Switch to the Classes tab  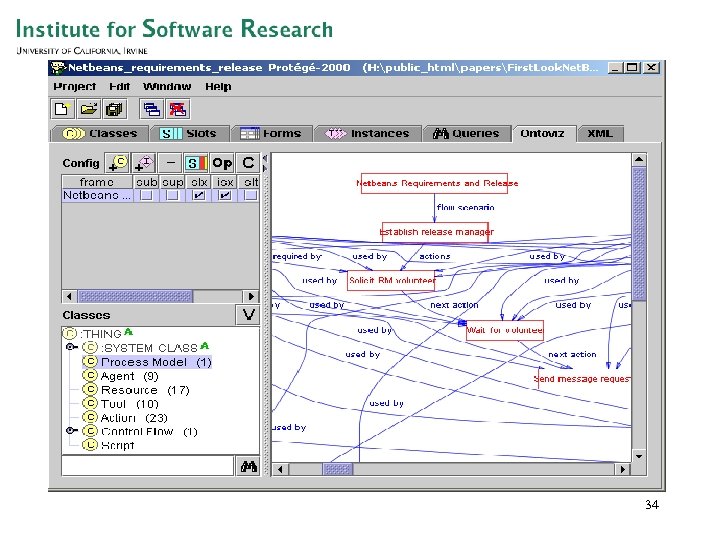[x=100, y=134]
